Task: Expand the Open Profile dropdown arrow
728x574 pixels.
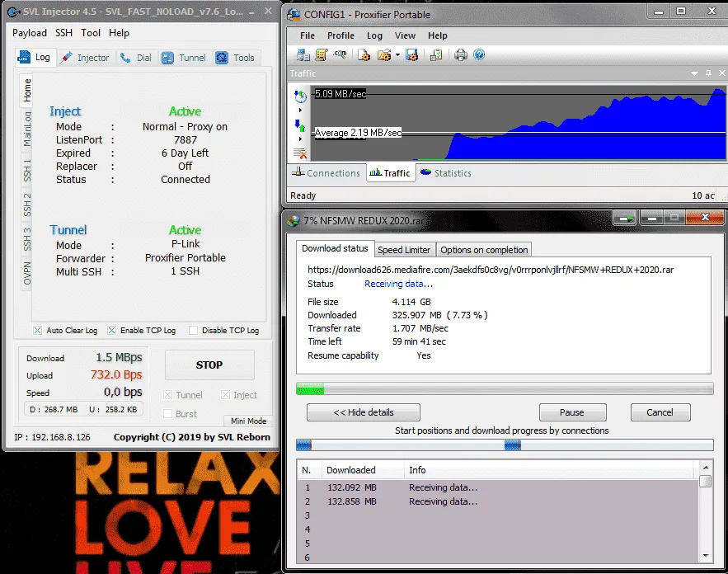Action: point(397,54)
